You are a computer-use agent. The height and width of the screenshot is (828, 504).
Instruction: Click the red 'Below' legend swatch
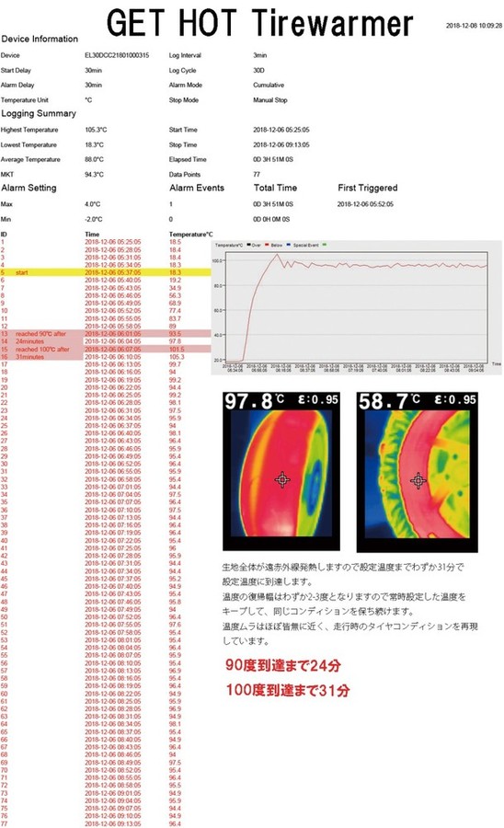tap(267, 245)
